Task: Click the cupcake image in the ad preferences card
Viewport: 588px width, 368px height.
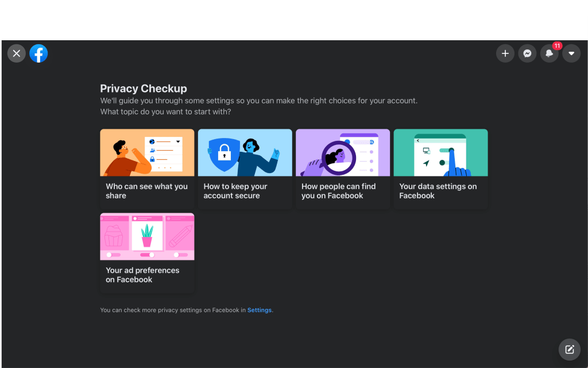Action: coord(113,235)
